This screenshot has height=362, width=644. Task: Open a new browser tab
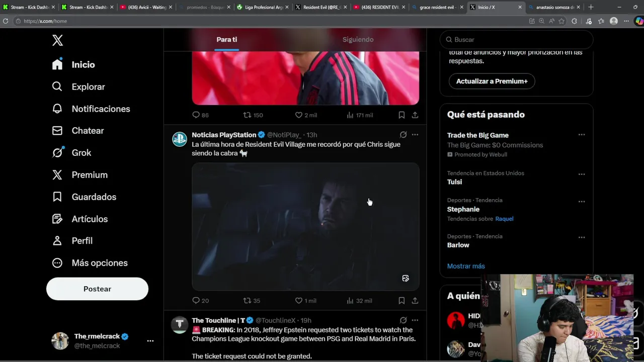click(x=591, y=7)
